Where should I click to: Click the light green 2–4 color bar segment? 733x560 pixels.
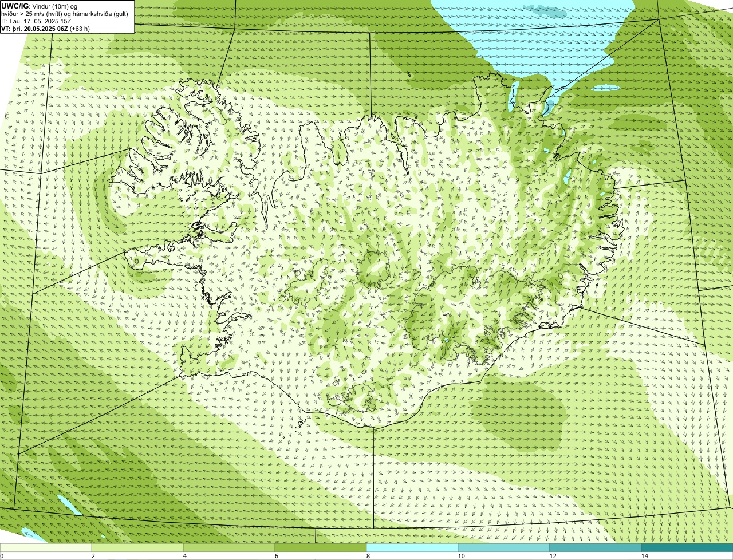pos(137,547)
